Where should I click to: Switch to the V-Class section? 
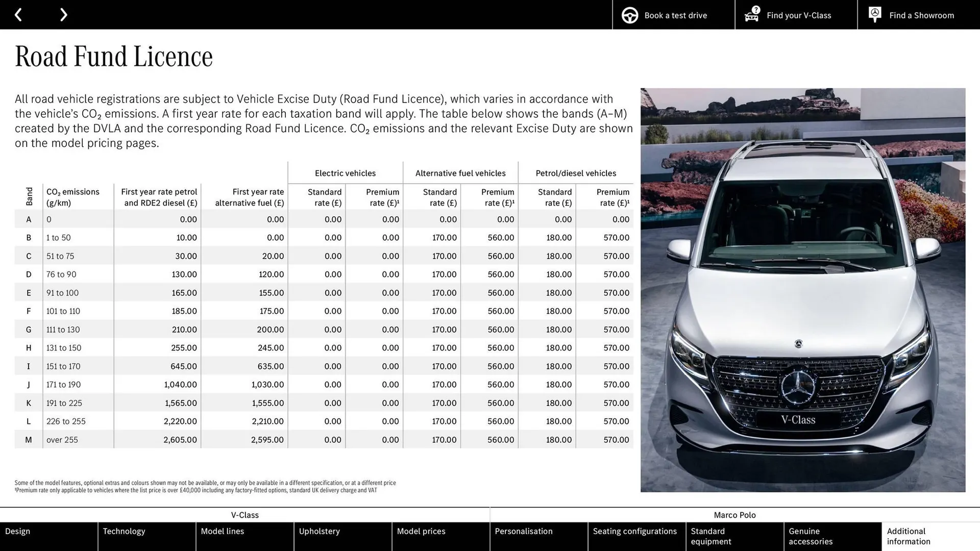tap(245, 515)
